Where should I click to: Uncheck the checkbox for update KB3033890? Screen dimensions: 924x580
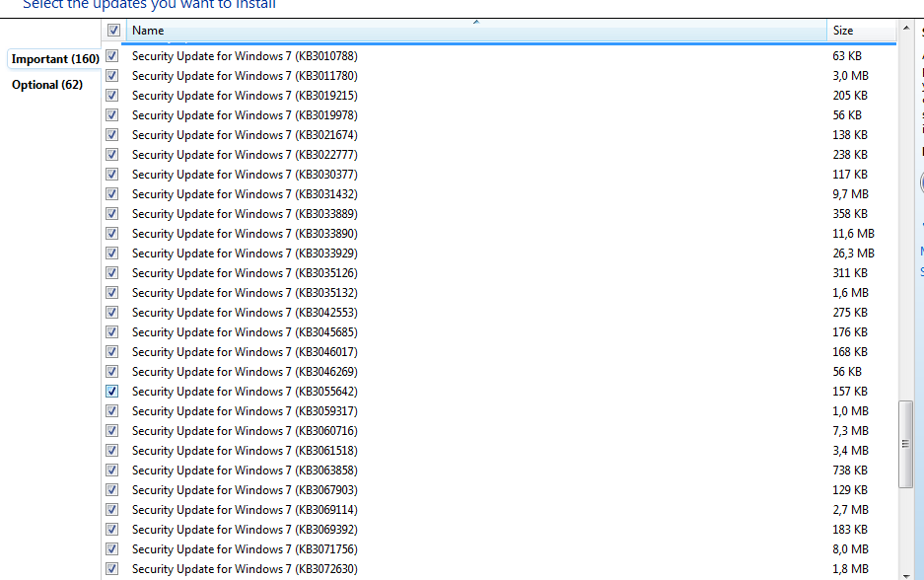112,234
